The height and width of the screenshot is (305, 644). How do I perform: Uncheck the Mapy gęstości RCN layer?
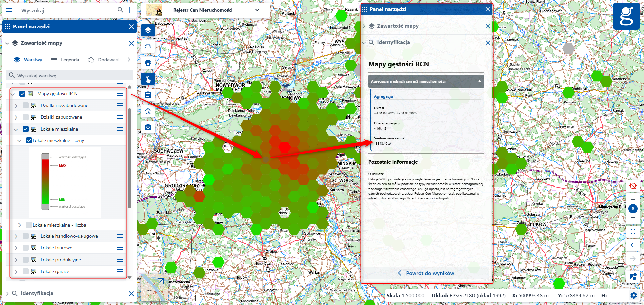click(x=22, y=94)
